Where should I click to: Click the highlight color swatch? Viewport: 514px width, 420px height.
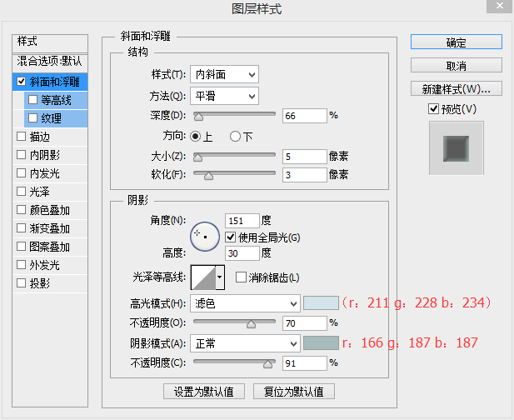click(321, 303)
